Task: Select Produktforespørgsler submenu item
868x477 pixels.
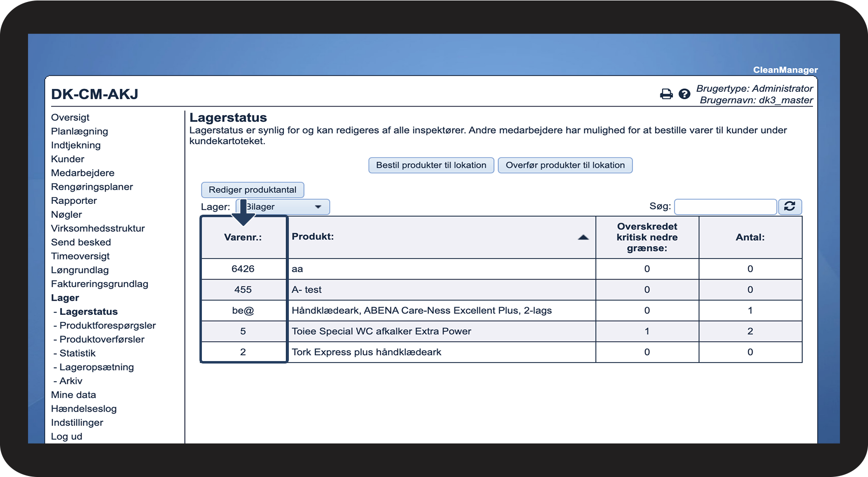Action: click(108, 326)
